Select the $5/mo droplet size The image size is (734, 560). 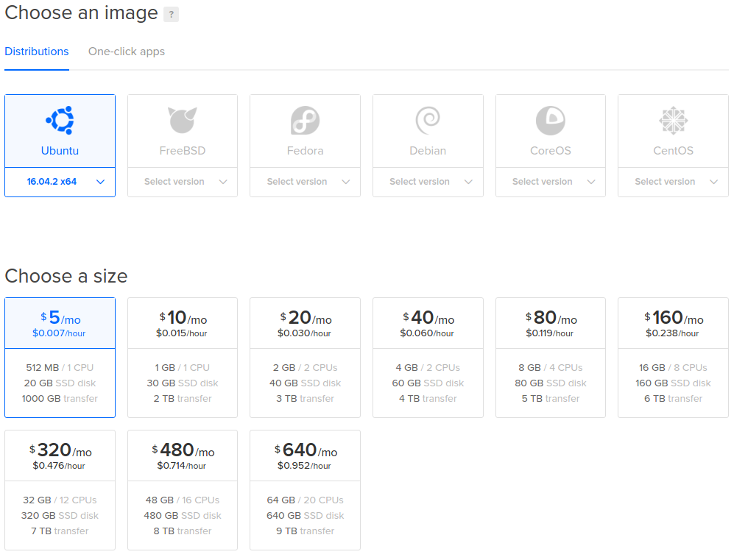click(60, 357)
